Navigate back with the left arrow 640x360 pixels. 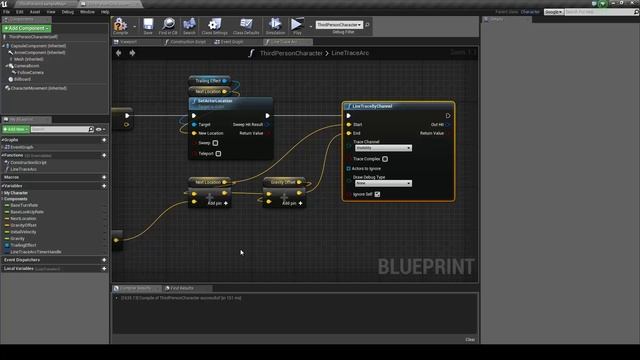pos(118,53)
